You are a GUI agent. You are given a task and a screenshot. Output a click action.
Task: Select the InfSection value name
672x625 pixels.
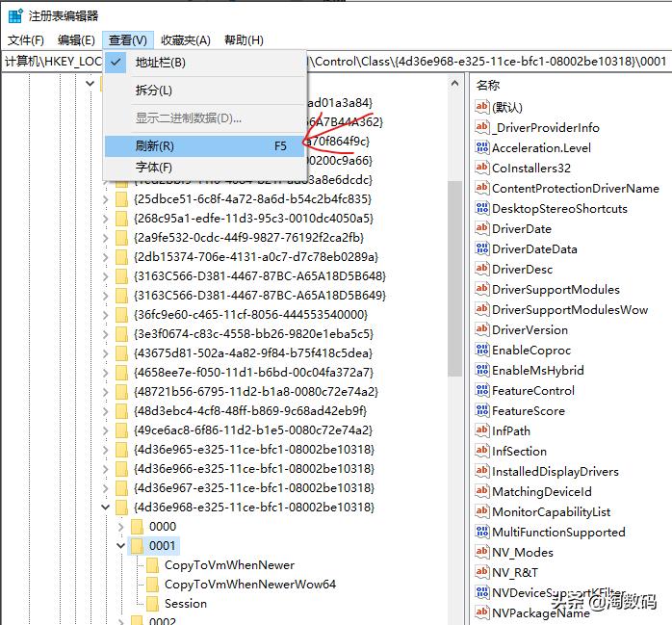(519, 451)
